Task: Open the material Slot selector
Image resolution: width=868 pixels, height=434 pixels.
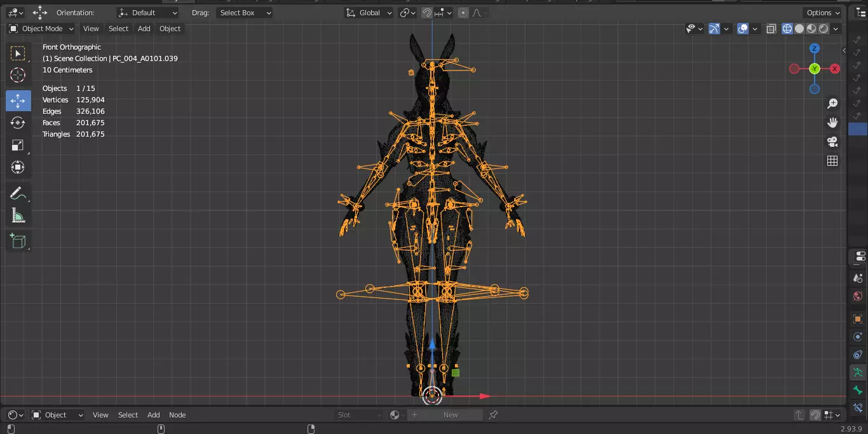Action: coord(359,415)
